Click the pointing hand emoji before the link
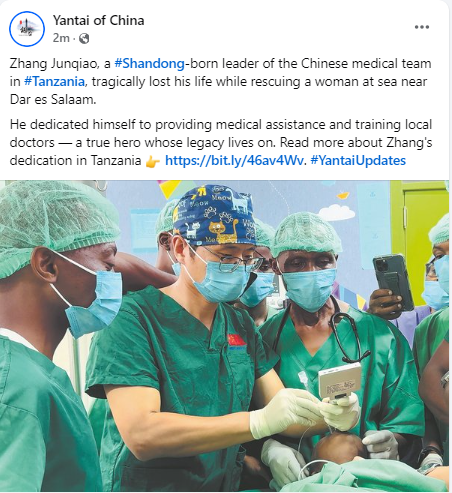452x493 pixels. pos(153,162)
